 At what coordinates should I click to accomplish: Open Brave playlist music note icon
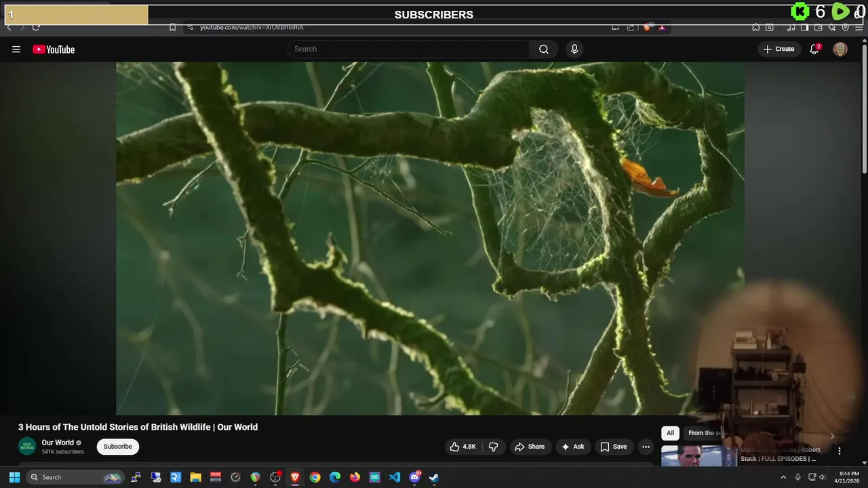791,27
